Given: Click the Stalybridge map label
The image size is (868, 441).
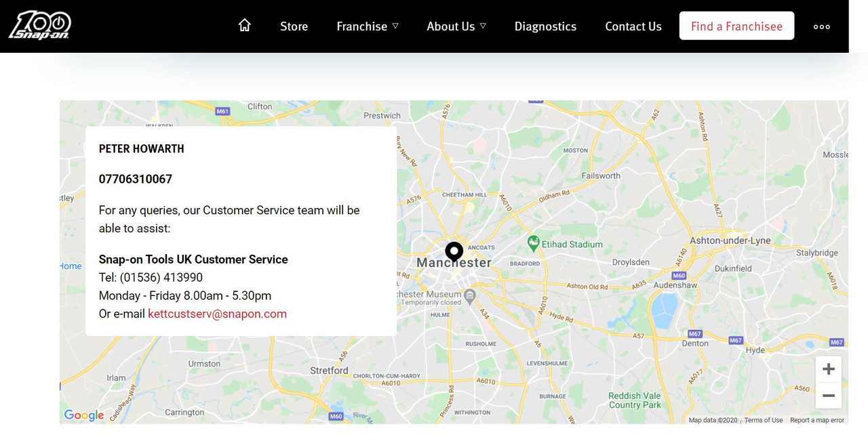Looking at the screenshot, I should [817, 253].
